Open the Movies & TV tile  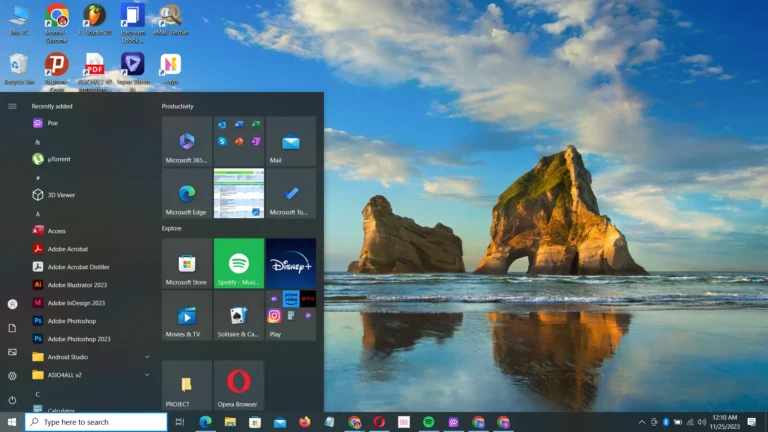click(187, 315)
